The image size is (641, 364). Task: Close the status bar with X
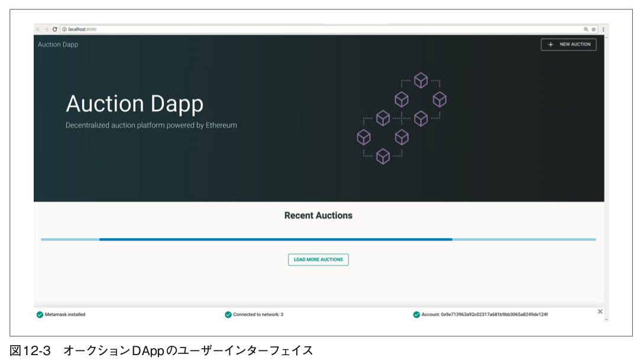click(600, 312)
